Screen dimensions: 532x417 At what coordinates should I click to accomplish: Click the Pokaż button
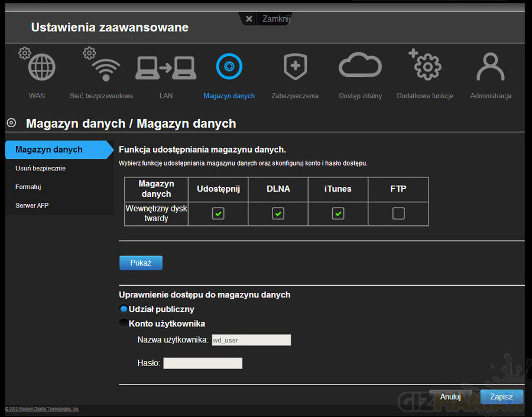click(x=141, y=263)
